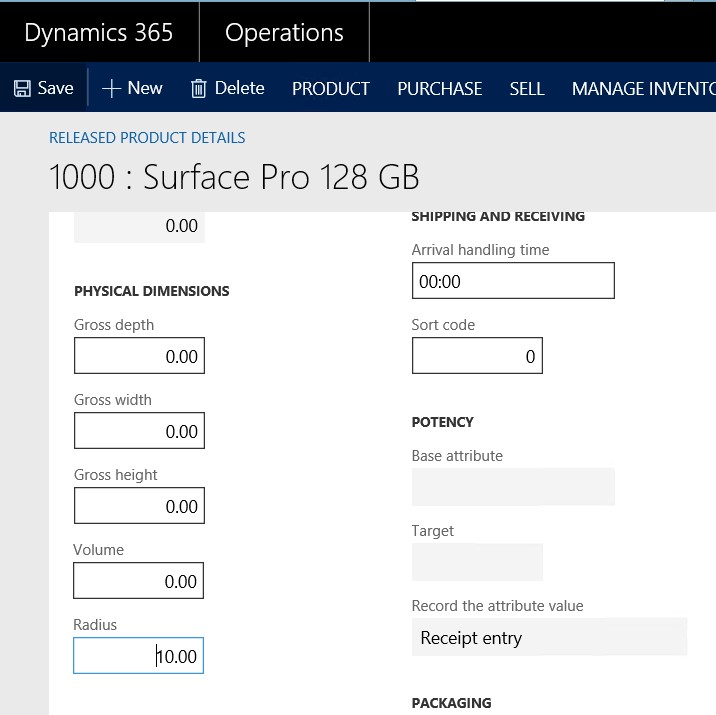Click the Operations header label
716x715 pixels.
pyautogui.click(x=284, y=32)
